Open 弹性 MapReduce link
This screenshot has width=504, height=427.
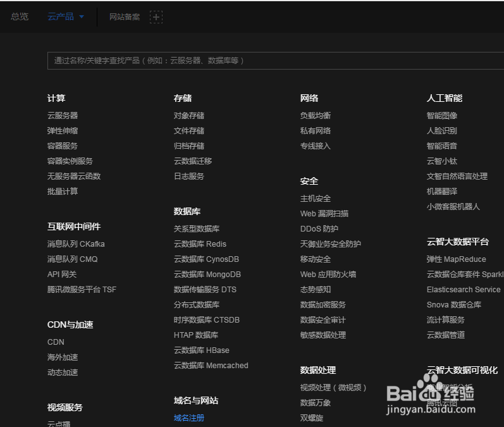pyautogui.click(x=456, y=259)
